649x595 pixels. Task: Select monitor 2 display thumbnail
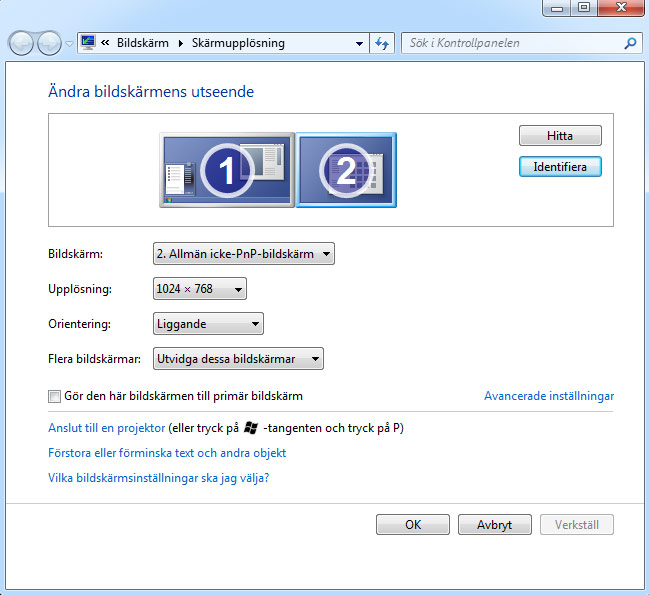point(346,170)
